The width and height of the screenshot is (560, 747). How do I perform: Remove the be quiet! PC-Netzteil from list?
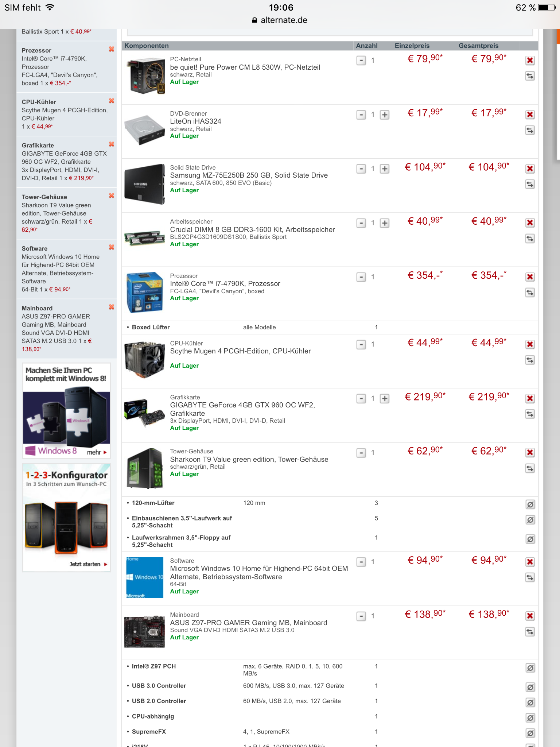pyautogui.click(x=530, y=61)
